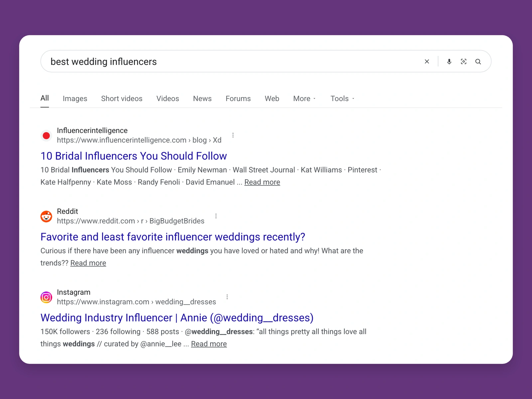Image resolution: width=532 pixels, height=399 pixels.
Task: Switch to the Short videos tab
Action: (122, 99)
